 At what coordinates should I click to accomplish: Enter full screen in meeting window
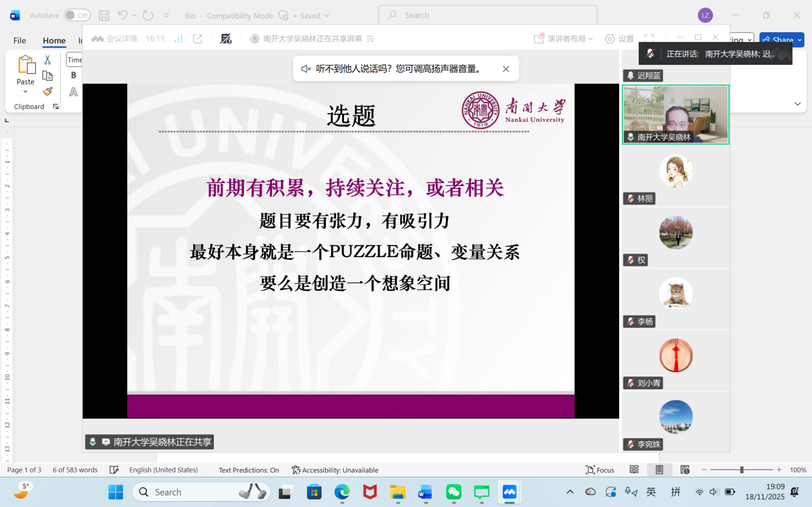point(649,39)
